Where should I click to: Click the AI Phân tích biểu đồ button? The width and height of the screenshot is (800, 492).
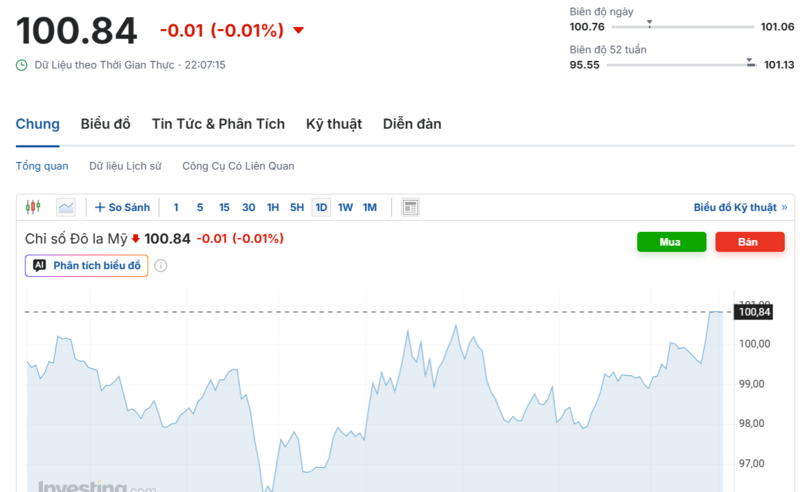coord(87,265)
